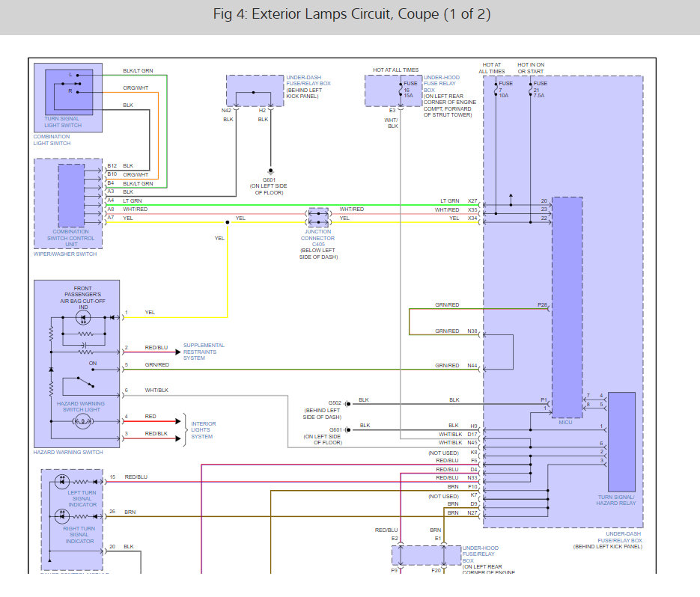Click connector pin label P28
Viewport: 700px width, 597px height.
pos(543,304)
